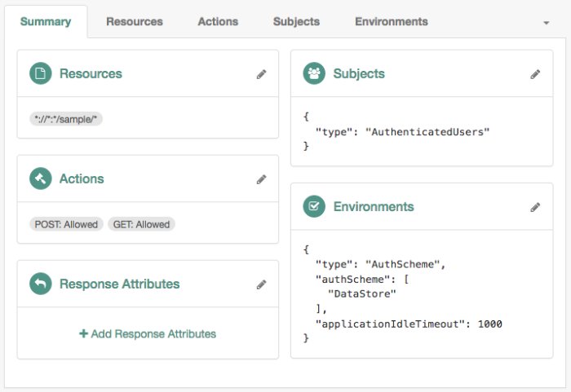Image resolution: width=571 pixels, height=392 pixels.
Task: Click the Environments panel heading
Action: click(x=374, y=207)
